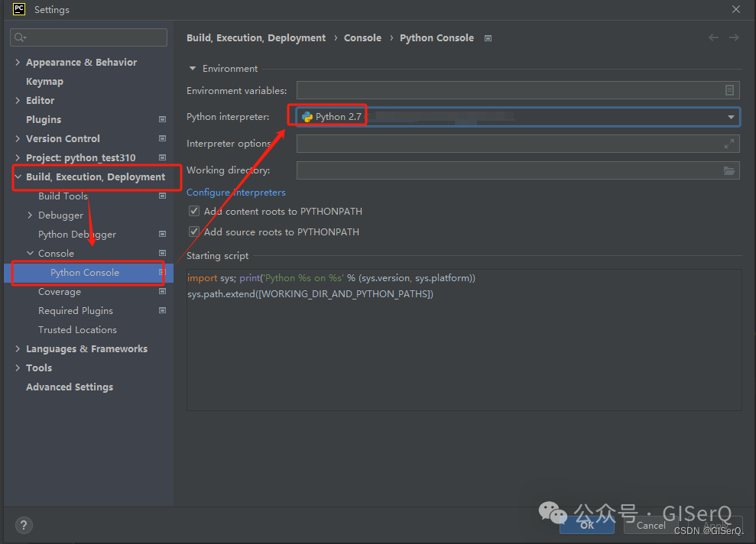The width and height of the screenshot is (756, 544).
Task: Expand Languages & Frameworks chevron
Action: point(18,349)
